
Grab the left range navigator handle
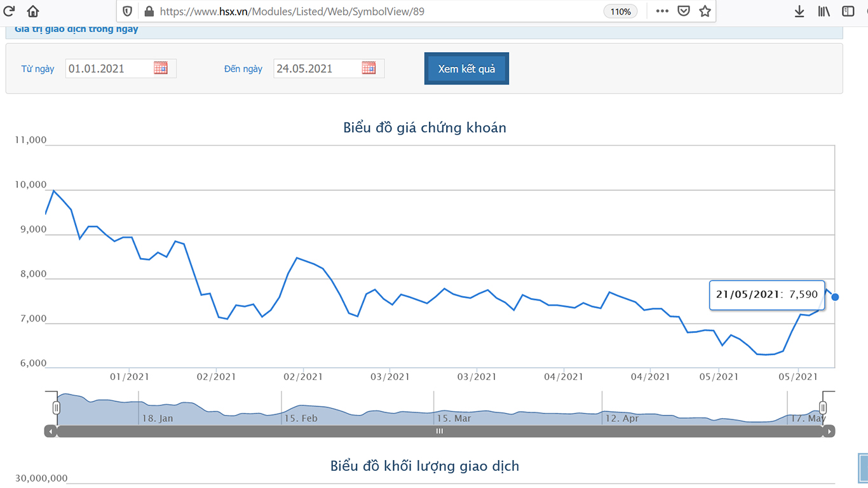tap(57, 407)
